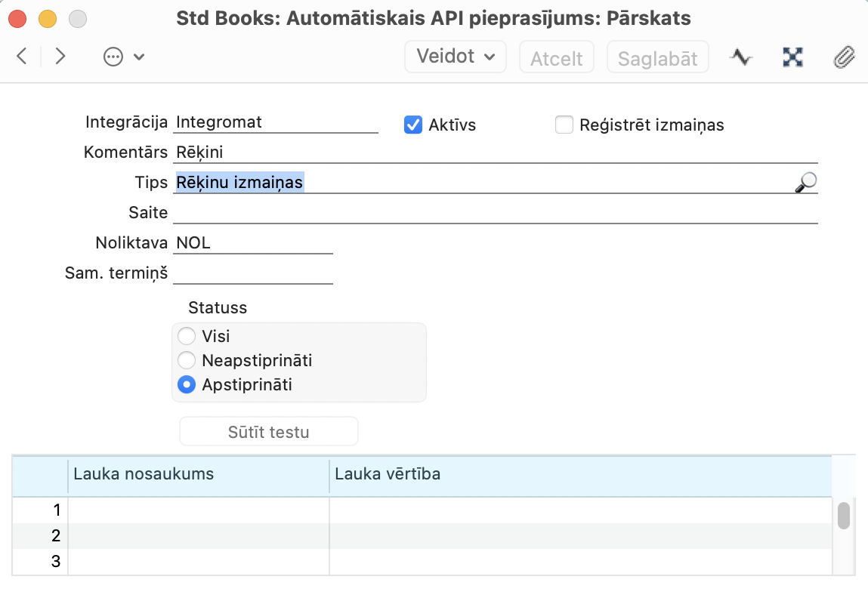The width and height of the screenshot is (868, 595).
Task: Expand the Veidot dropdown button
Action: [456, 57]
